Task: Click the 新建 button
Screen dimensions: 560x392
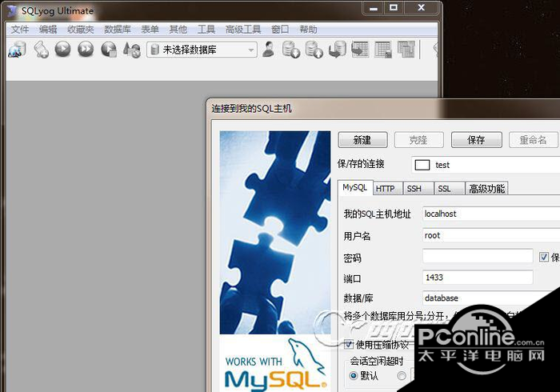Action: click(x=362, y=139)
